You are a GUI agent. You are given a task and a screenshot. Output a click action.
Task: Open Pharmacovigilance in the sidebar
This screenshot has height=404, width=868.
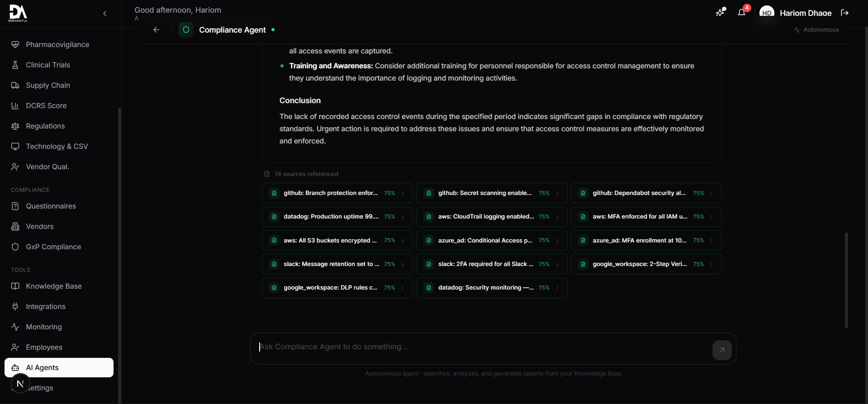[x=57, y=44]
